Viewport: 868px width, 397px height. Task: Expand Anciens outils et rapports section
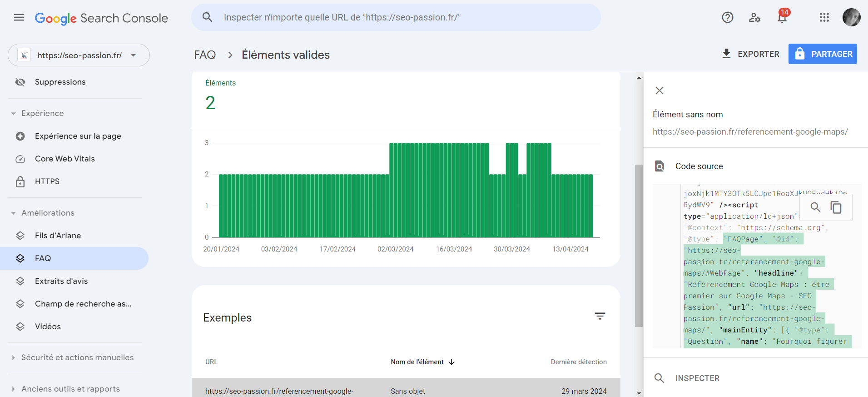click(66, 389)
